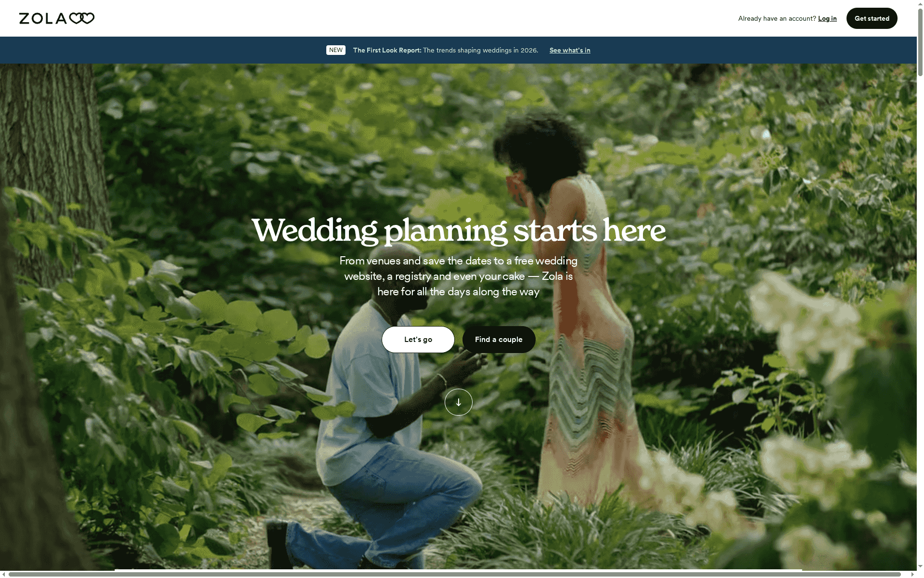Click the horizontal scrollbar left arrow

[3, 574]
